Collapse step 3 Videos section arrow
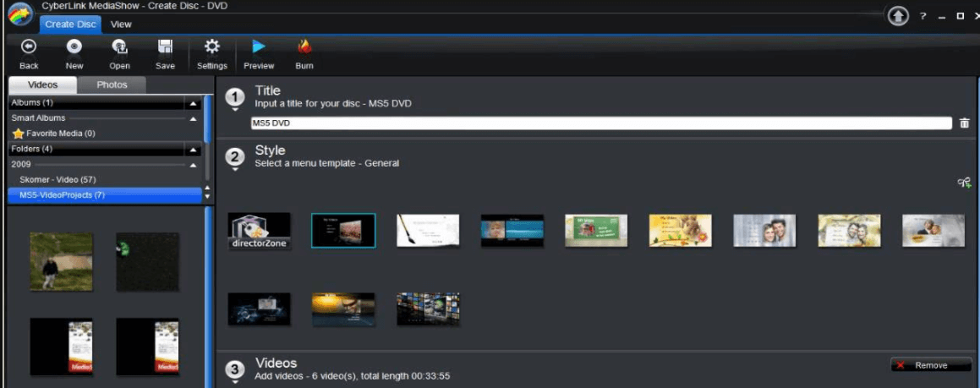The width and height of the screenshot is (980, 388). point(235,381)
